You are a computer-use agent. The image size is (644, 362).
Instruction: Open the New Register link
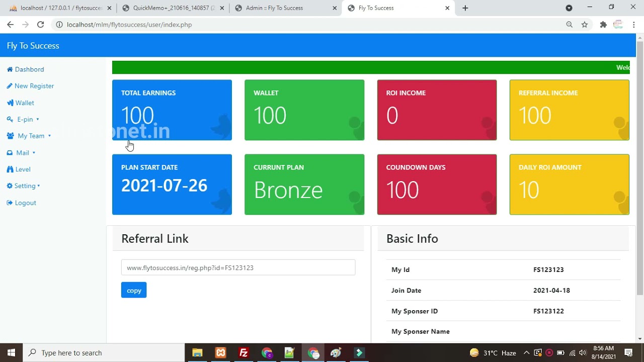tap(34, 86)
